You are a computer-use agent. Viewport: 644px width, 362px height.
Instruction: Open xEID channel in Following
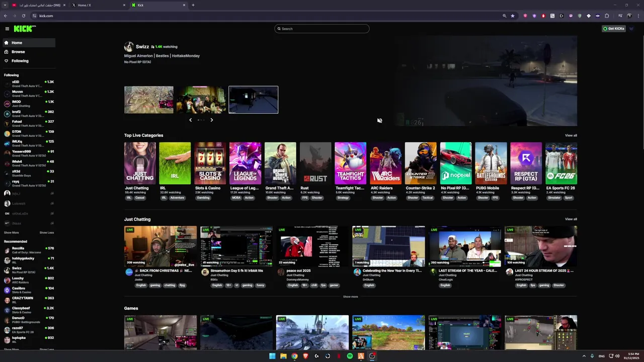click(28, 83)
